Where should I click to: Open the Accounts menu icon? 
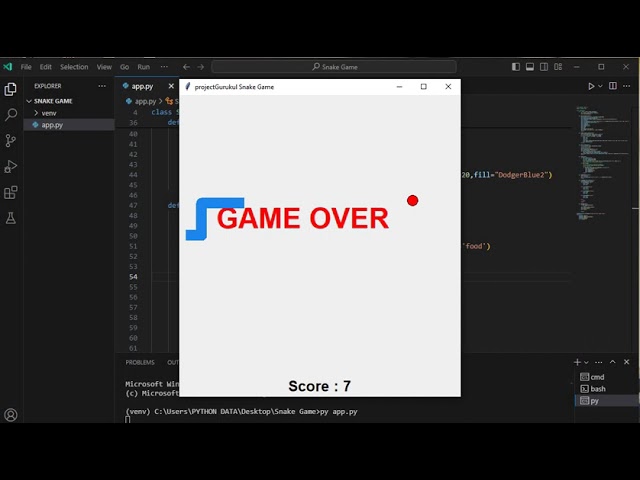(x=11, y=415)
